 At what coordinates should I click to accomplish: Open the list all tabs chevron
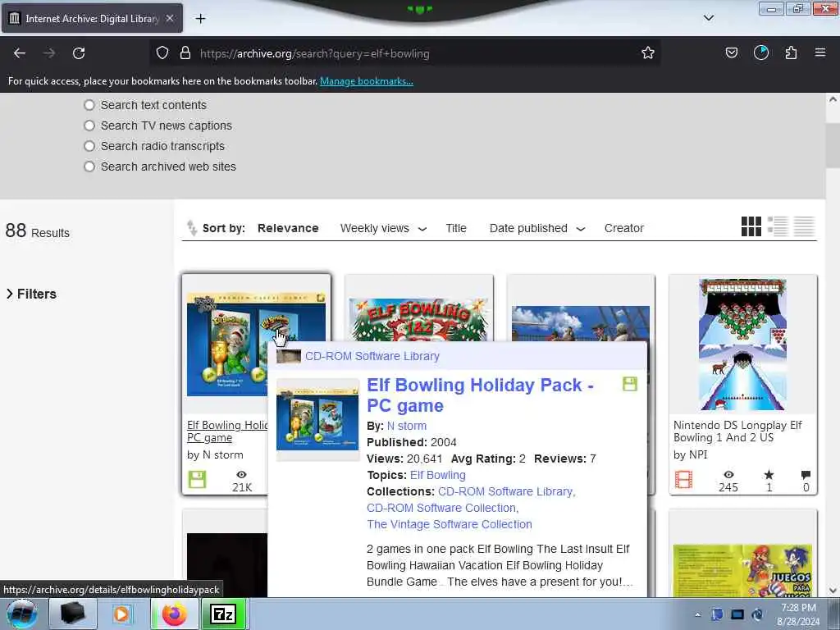click(x=708, y=18)
